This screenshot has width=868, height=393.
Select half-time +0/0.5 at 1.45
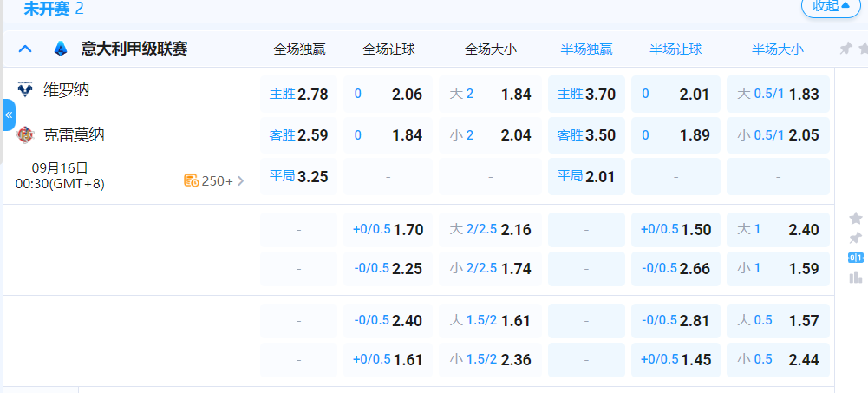coord(675,360)
